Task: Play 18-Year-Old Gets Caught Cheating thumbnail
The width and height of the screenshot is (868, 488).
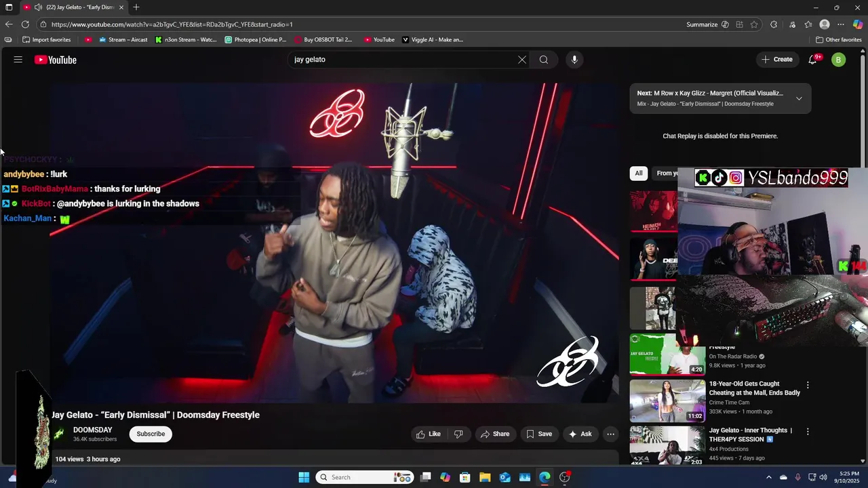Action: coord(667,401)
